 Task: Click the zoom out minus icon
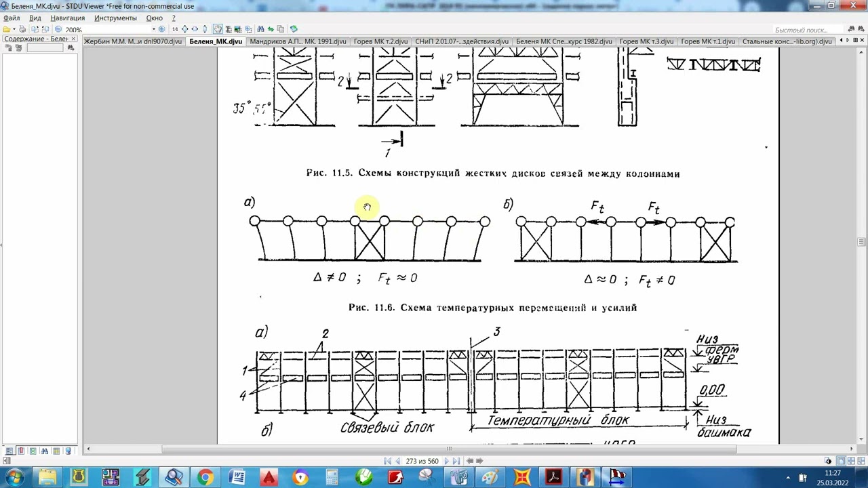coord(58,29)
